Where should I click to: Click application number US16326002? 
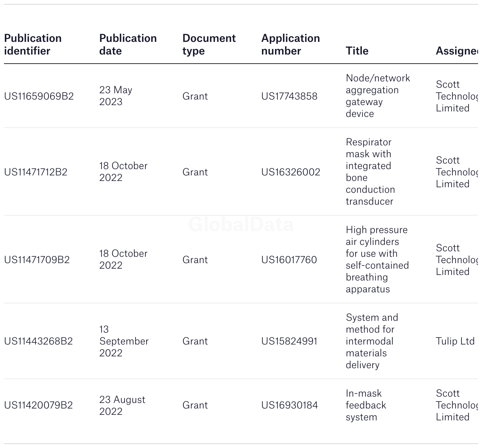pyautogui.click(x=290, y=172)
